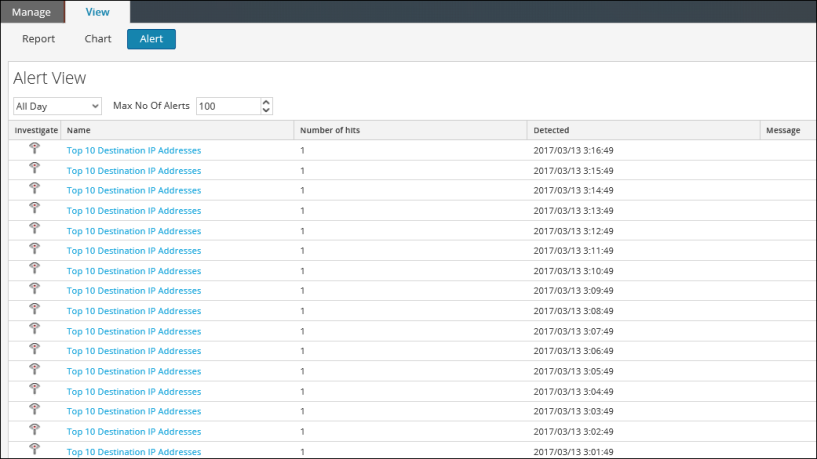Sort by the Detected column header
The height and width of the screenshot is (459, 817).
coord(551,130)
